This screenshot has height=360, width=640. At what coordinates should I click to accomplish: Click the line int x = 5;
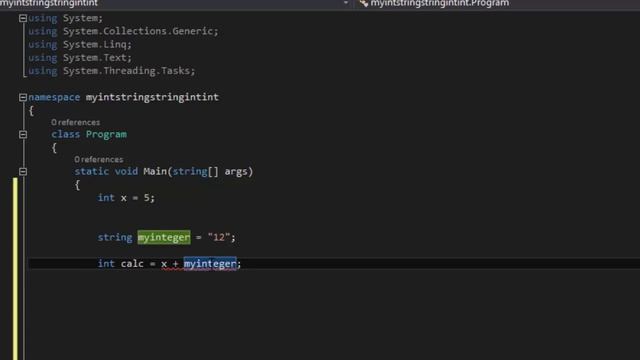[126, 198]
